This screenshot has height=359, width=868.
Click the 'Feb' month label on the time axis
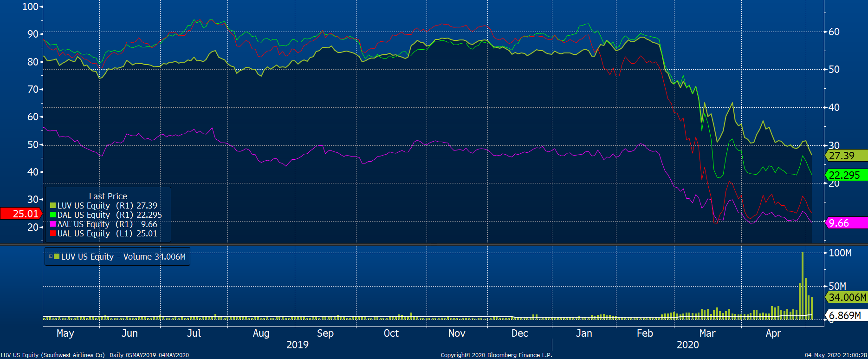(645, 333)
